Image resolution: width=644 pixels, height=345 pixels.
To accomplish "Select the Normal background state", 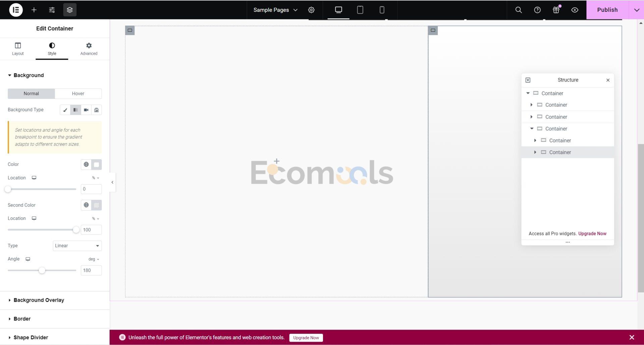I will [x=31, y=94].
